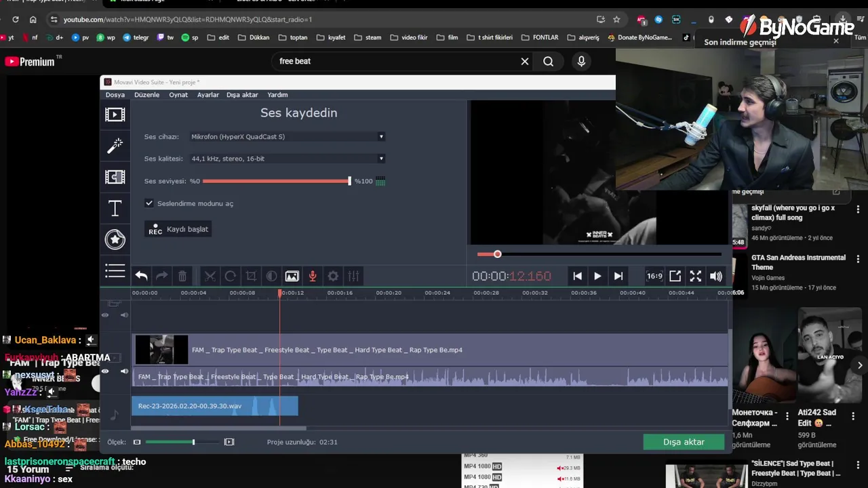Screen dimensions: 868x488
Task: Open audio equalizer sliders icon
Action: pyautogui.click(x=353, y=276)
